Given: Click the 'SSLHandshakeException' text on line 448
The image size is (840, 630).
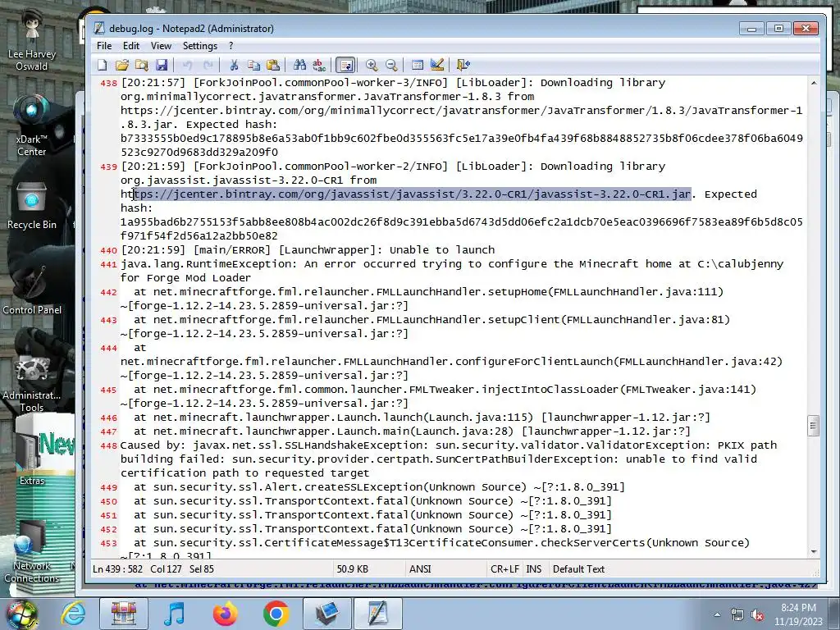Looking at the screenshot, I should [x=357, y=445].
